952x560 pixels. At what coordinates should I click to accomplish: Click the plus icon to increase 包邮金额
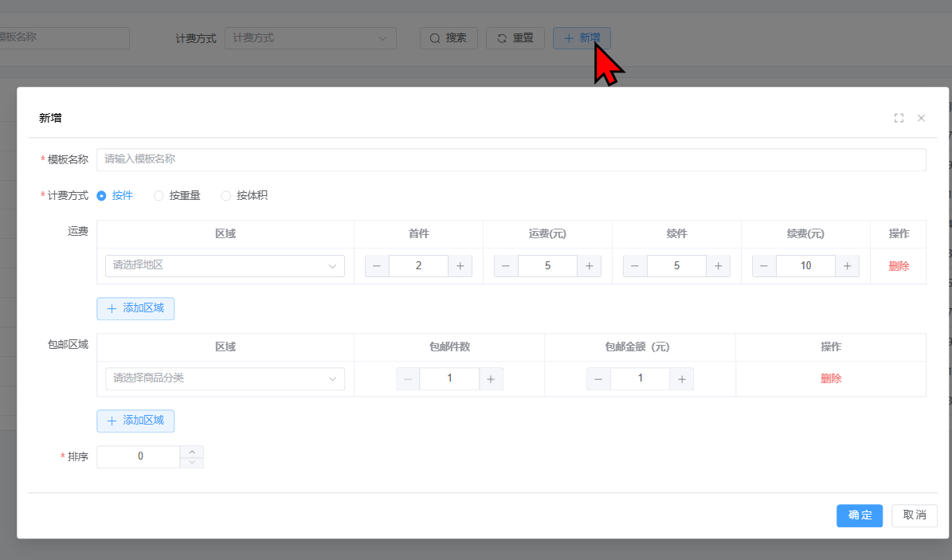click(x=682, y=378)
